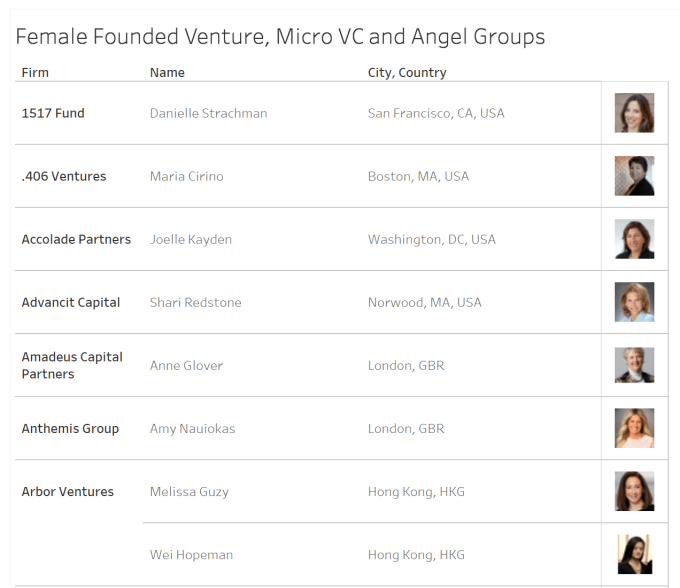Image resolution: width=680 pixels, height=588 pixels.
Task: Click the Name column header
Action: [x=167, y=73]
